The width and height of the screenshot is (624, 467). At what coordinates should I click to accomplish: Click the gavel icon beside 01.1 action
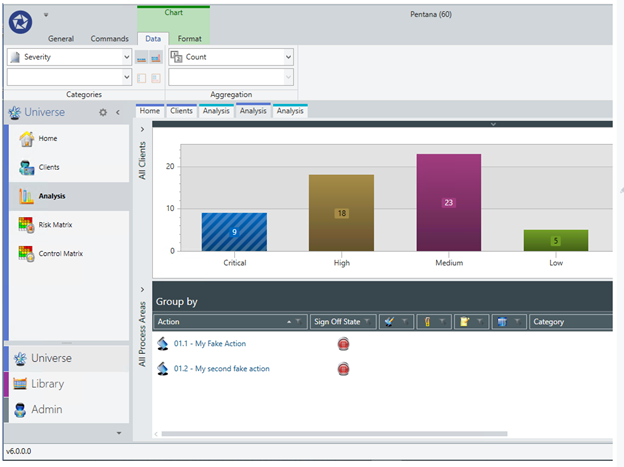162,344
